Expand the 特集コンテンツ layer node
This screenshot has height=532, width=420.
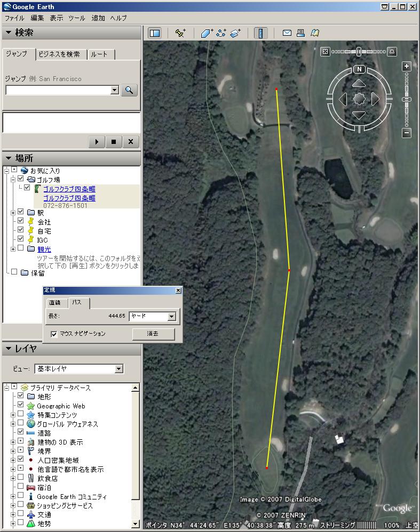point(13,415)
